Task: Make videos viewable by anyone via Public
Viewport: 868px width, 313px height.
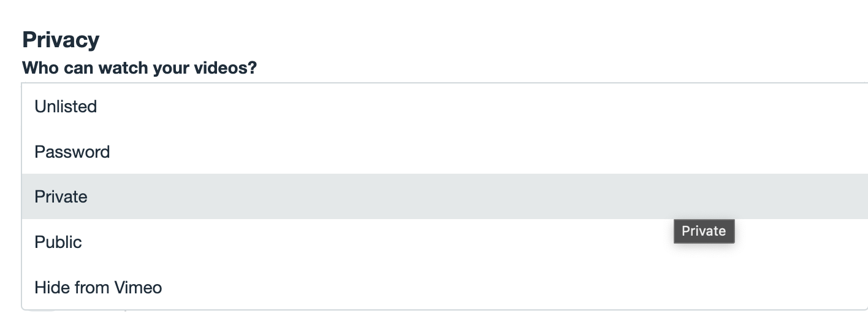Action: point(58,242)
